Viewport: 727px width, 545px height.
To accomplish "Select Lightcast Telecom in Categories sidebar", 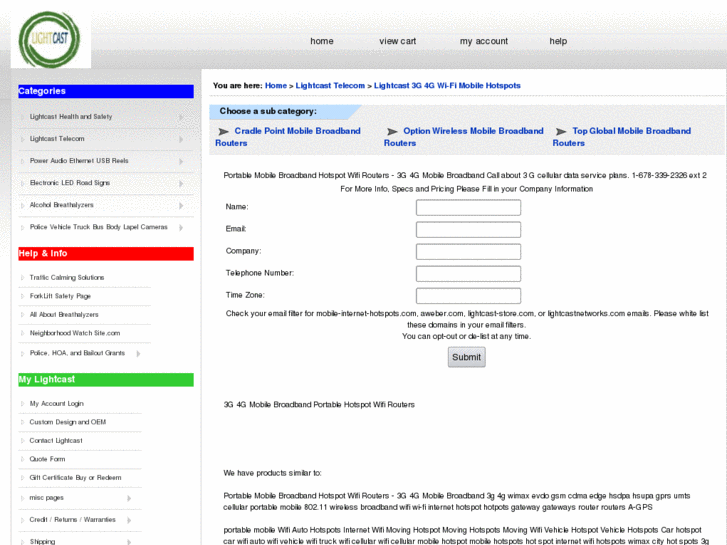I will (57, 139).
